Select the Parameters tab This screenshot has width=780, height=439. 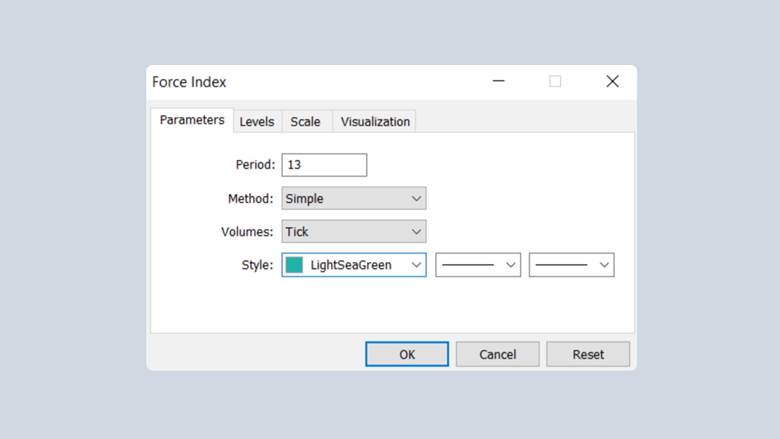pos(192,120)
